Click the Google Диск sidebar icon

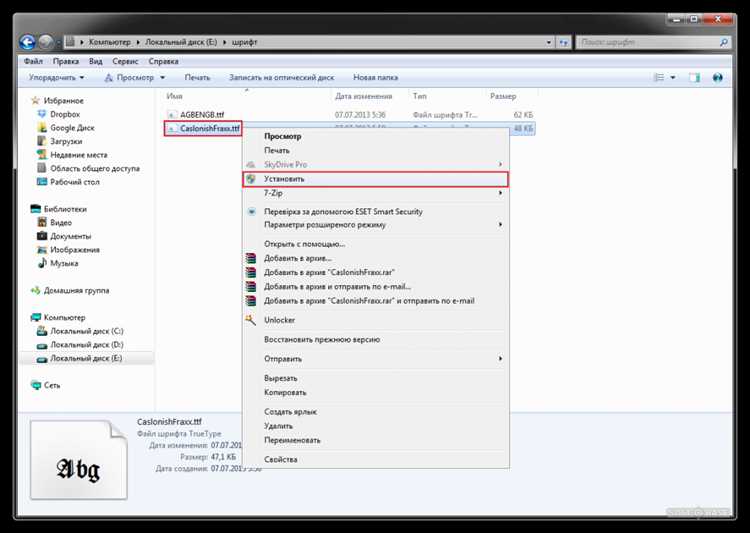pyautogui.click(x=42, y=128)
